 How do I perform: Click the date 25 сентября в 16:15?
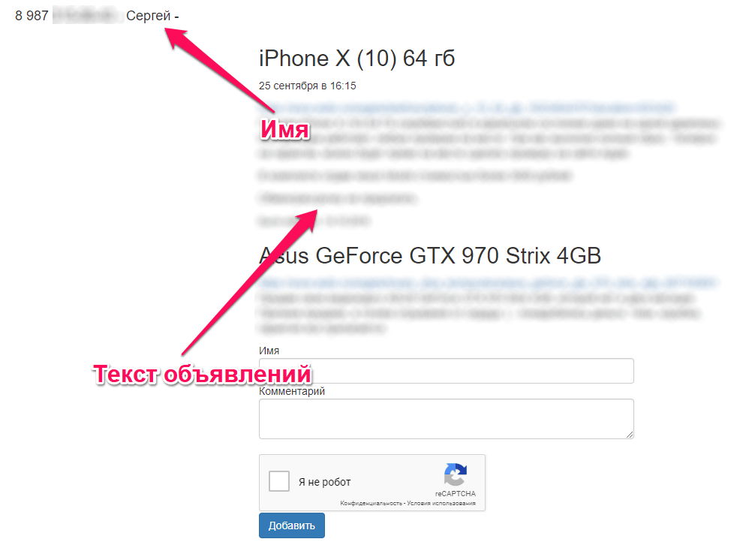pyautogui.click(x=308, y=86)
